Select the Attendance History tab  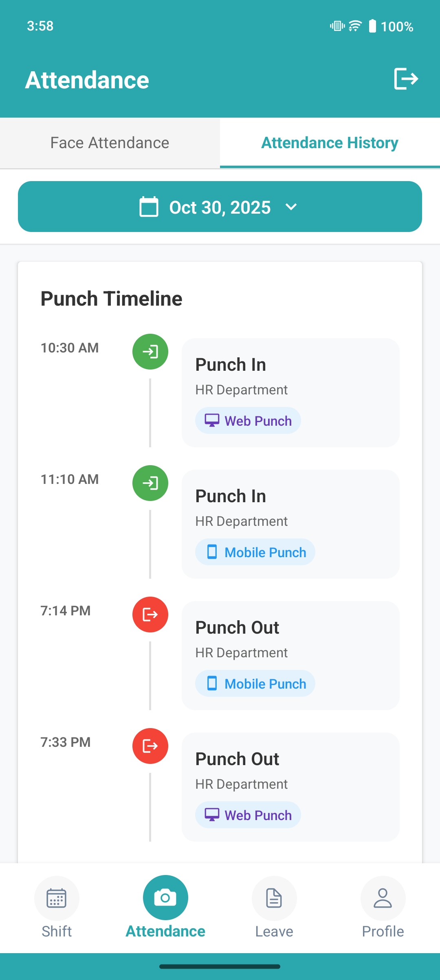click(x=330, y=143)
